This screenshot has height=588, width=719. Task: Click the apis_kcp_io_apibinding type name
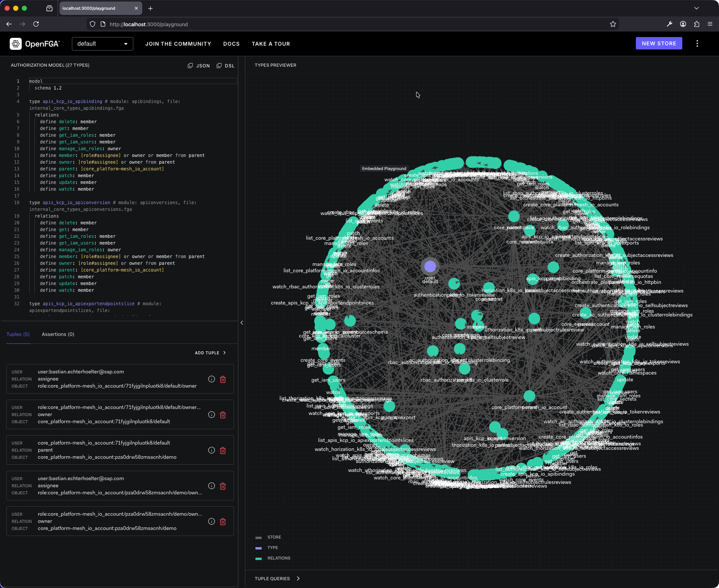click(x=72, y=101)
